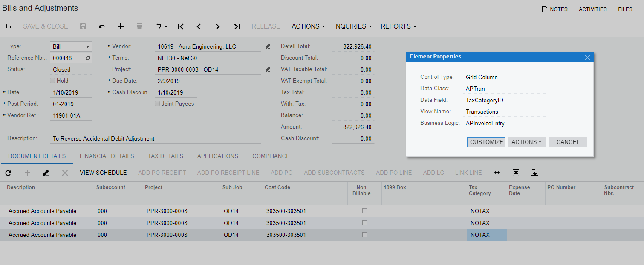This screenshot has height=265, width=644.
Task: Click the plus icon to add new record
Action: point(121,26)
